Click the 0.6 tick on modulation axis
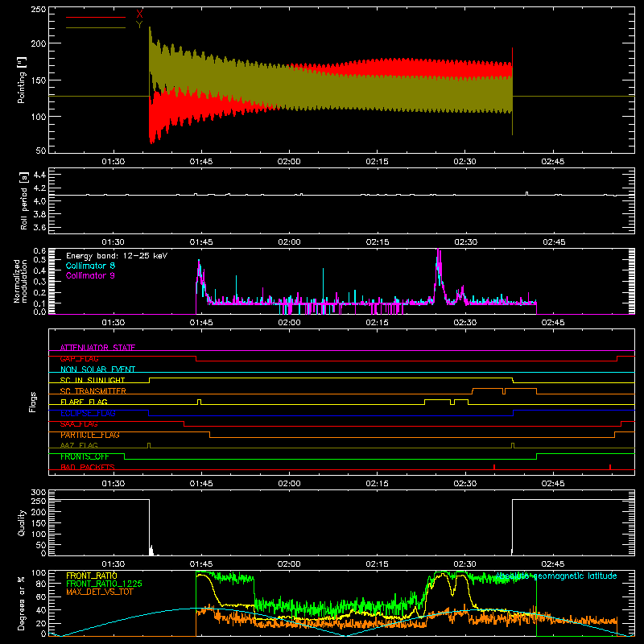The image size is (644, 644). click(x=39, y=250)
